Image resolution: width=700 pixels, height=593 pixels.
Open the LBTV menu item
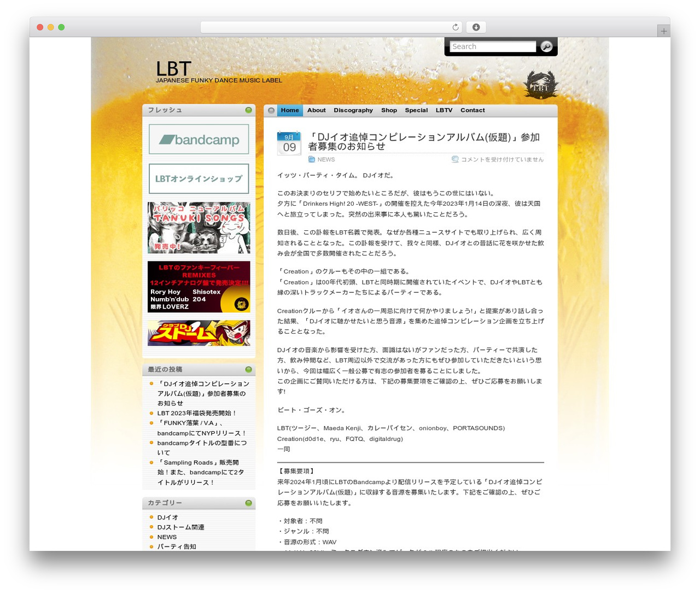[444, 110]
